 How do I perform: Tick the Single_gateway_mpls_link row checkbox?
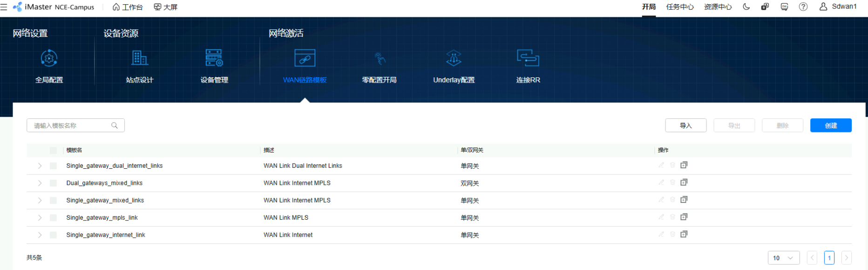pyautogui.click(x=53, y=218)
